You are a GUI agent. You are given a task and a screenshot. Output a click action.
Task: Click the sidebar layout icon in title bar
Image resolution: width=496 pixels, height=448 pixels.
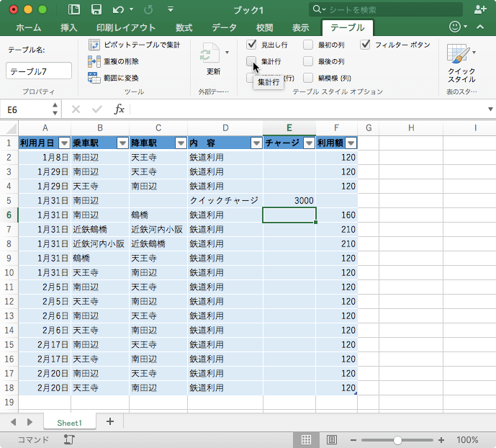[73, 9]
